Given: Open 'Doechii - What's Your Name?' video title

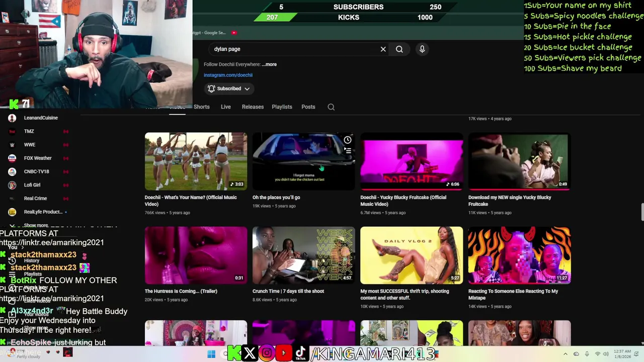Looking at the screenshot, I should pyautogui.click(x=191, y=201).
